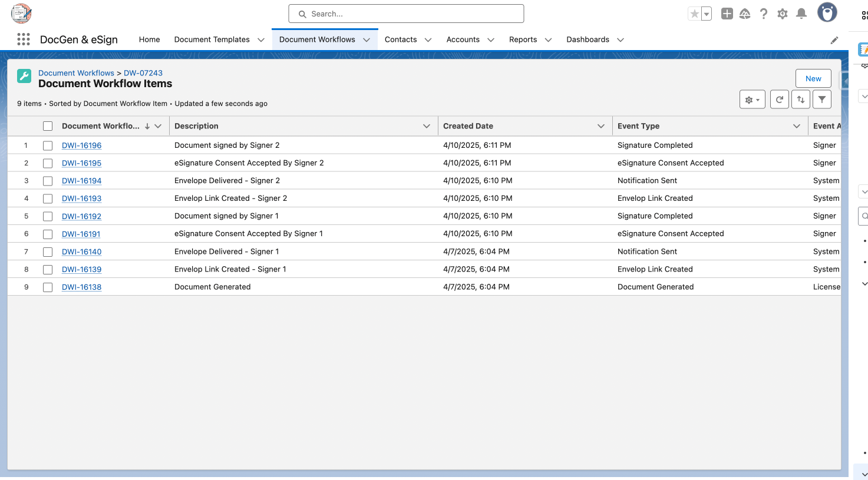This screenshot has width=868, height=480.
Task: Click the search magnifier icon
Action: pyautogui.click(x=302, y=14)
